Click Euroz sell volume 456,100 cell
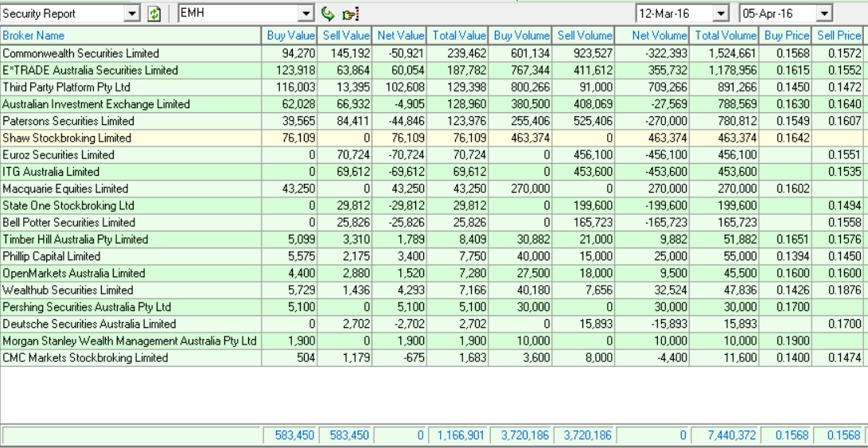Image resolution: width=868 pixels, height=448 pixels. [x=583, y=154]
